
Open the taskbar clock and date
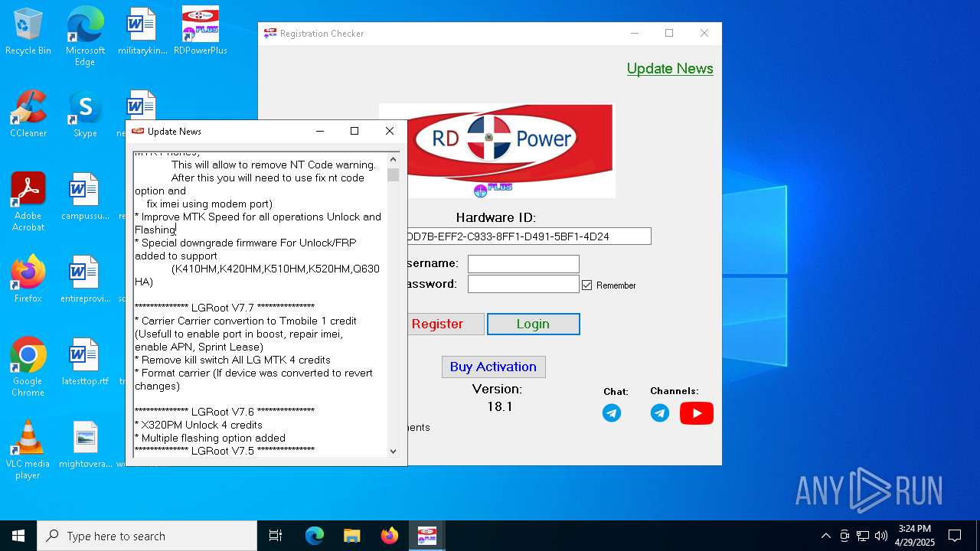tap(915, 536)
